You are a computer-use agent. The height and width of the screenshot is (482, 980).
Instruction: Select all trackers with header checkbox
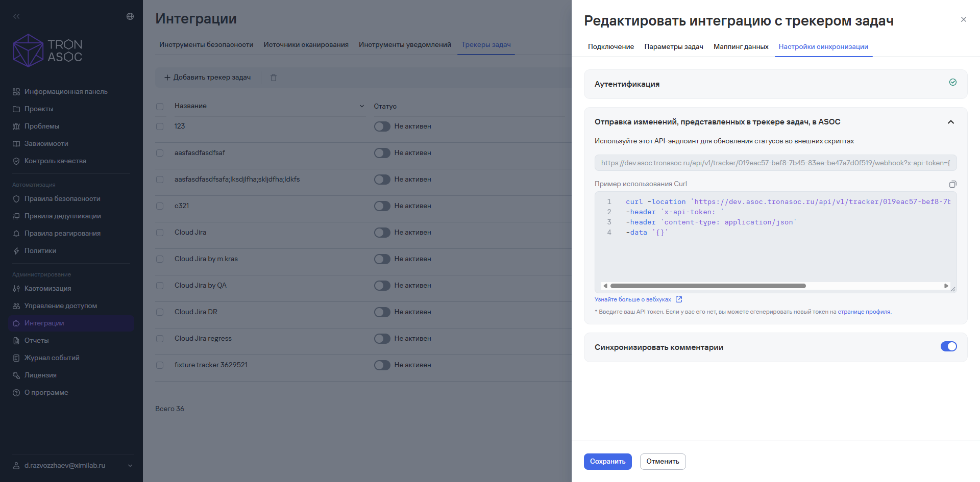160,107
